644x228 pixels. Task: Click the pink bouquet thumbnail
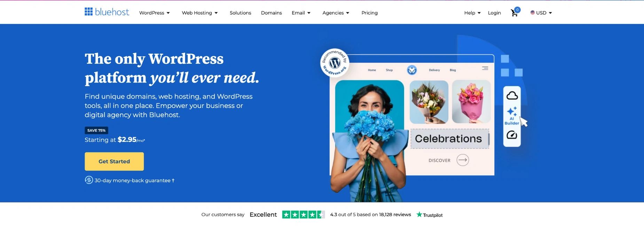[471, 102]
